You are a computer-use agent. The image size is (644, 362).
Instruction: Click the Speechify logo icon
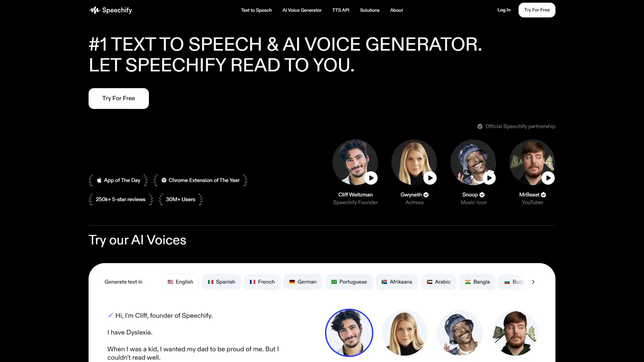tap(94, 10)
